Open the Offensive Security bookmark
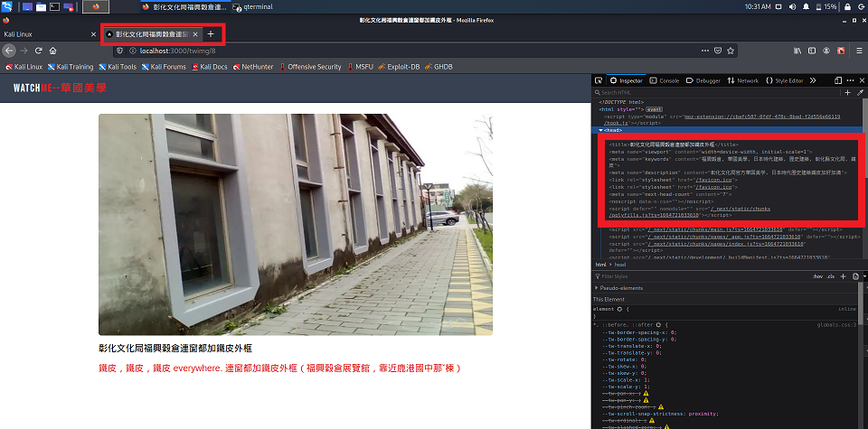This screenshot has width=868, height=429. click(x=310, y=67)
